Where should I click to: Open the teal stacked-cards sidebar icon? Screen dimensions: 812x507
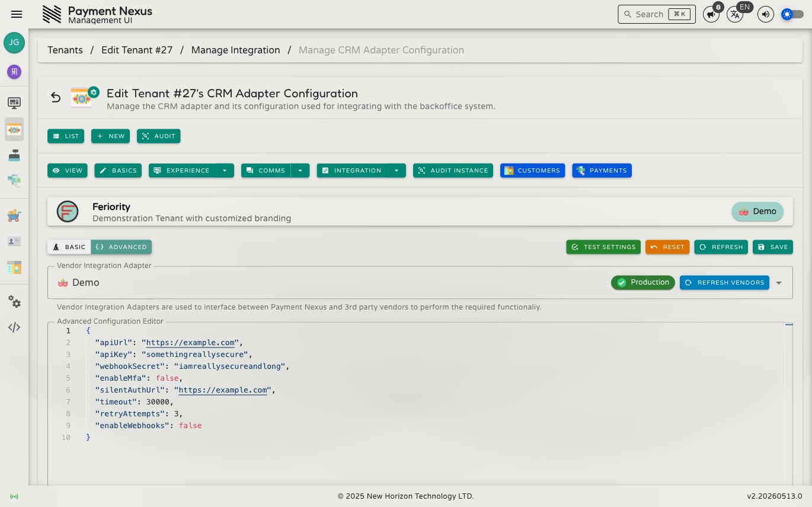click(14, 180)
